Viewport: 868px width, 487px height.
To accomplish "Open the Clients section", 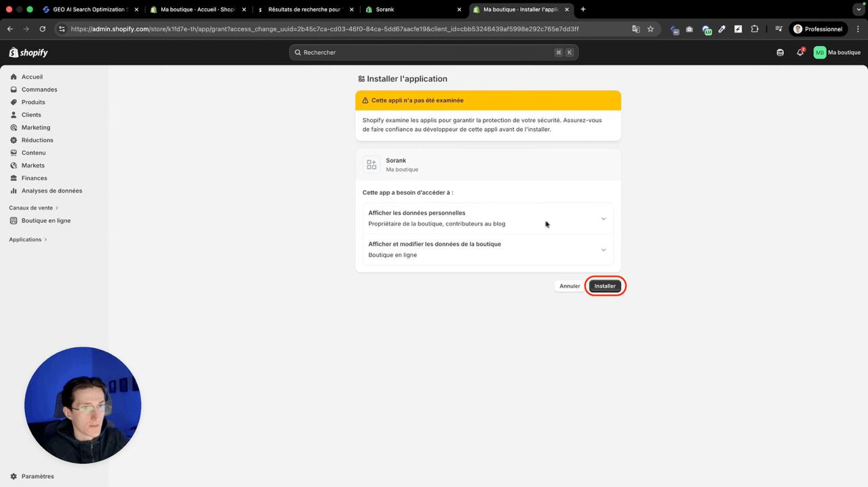I will (x=31, y=115).
